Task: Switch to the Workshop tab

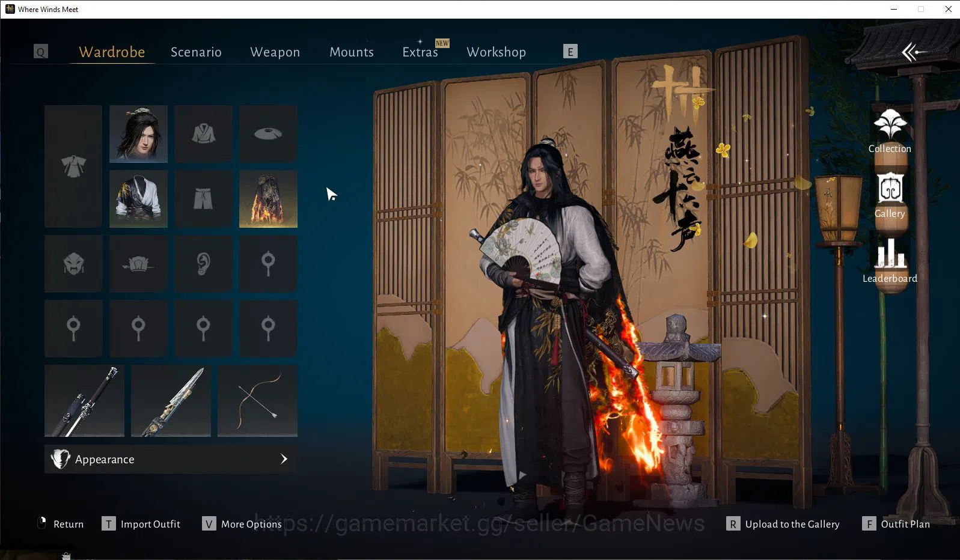Action: point(496,52)
